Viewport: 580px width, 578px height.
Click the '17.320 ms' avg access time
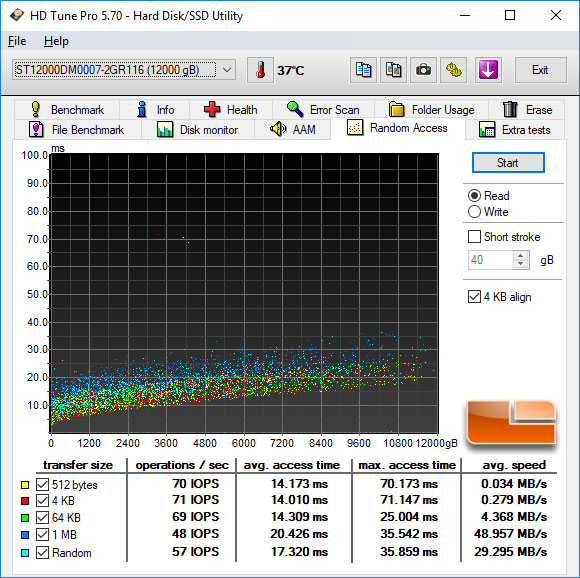[x=299, y=552]
